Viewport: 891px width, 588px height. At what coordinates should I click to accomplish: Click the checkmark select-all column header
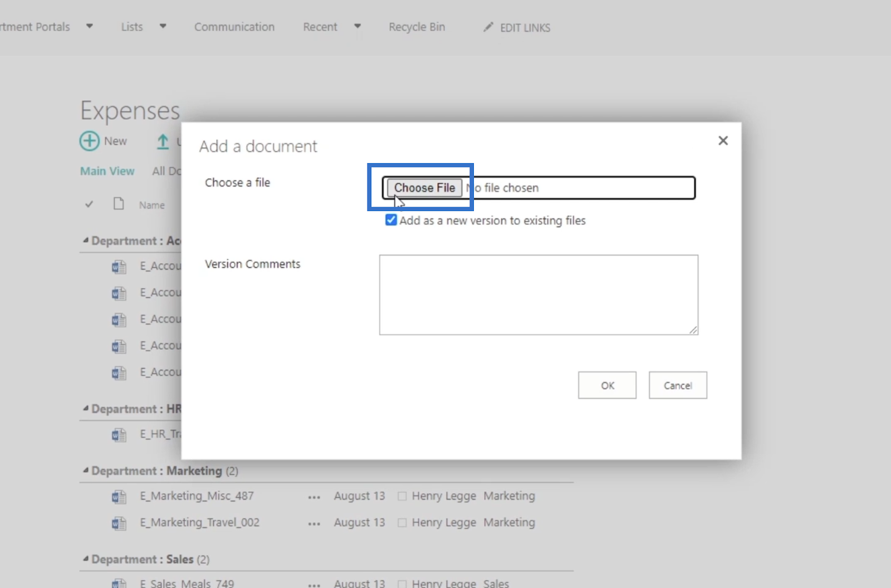pyautogui.click(x=89, y=204)
